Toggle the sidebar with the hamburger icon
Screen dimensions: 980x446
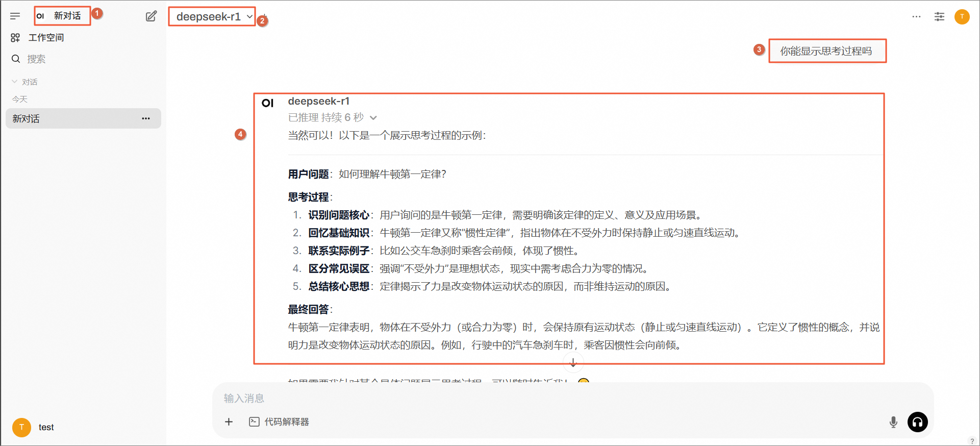point(15,16)
